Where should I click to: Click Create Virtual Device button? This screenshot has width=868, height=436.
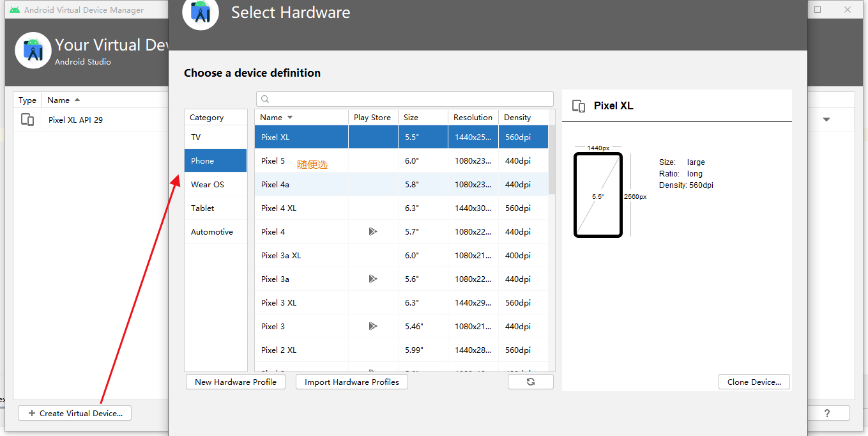[x=75, y=414]
